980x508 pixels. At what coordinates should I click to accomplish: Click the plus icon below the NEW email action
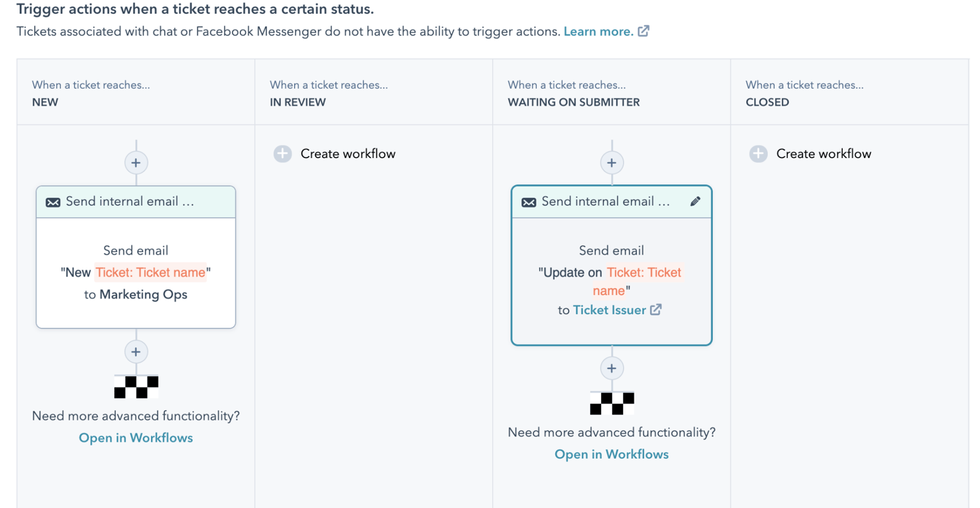pos(136,351)
